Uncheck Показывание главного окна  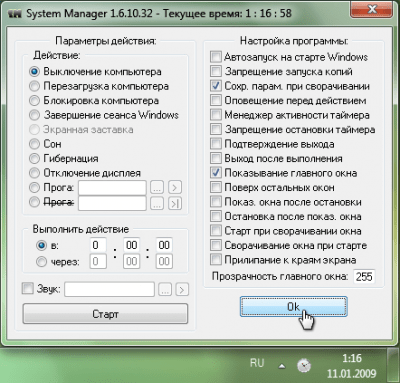(216, 173)
